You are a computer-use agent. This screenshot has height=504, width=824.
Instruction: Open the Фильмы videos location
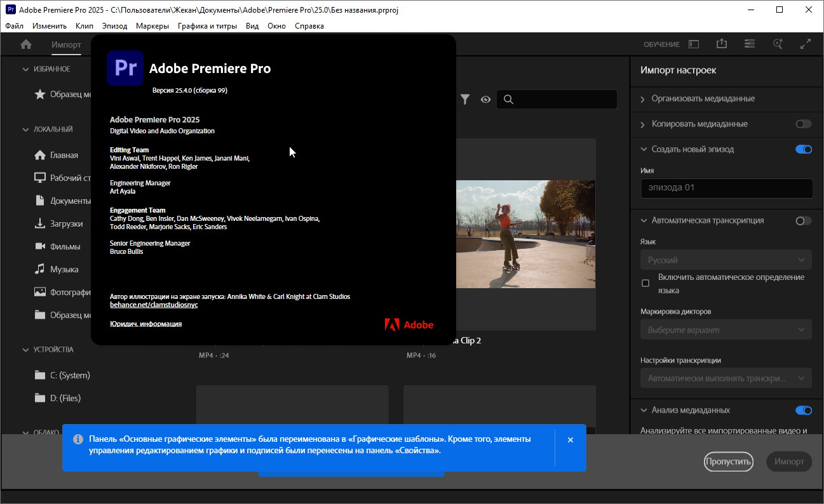click(57, 246)
